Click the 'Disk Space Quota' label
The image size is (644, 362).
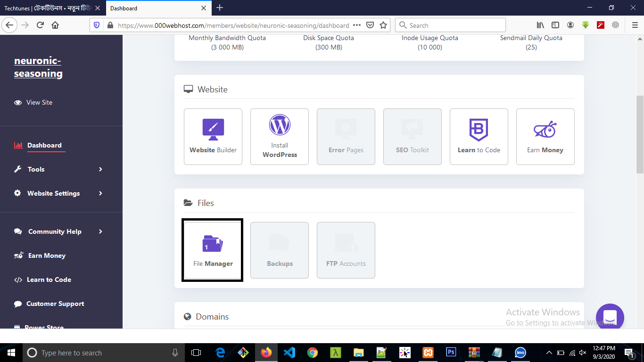point(329,38)
